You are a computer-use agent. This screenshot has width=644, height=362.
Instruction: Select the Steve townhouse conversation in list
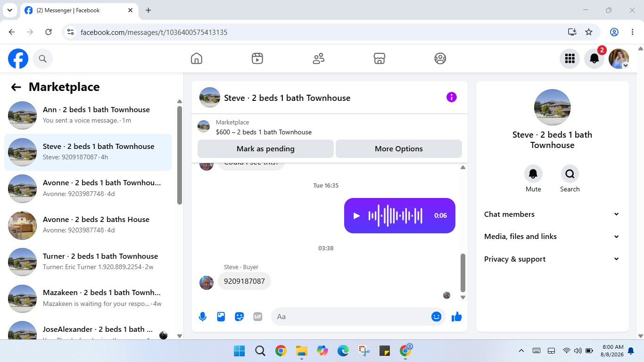click(88, 152)
